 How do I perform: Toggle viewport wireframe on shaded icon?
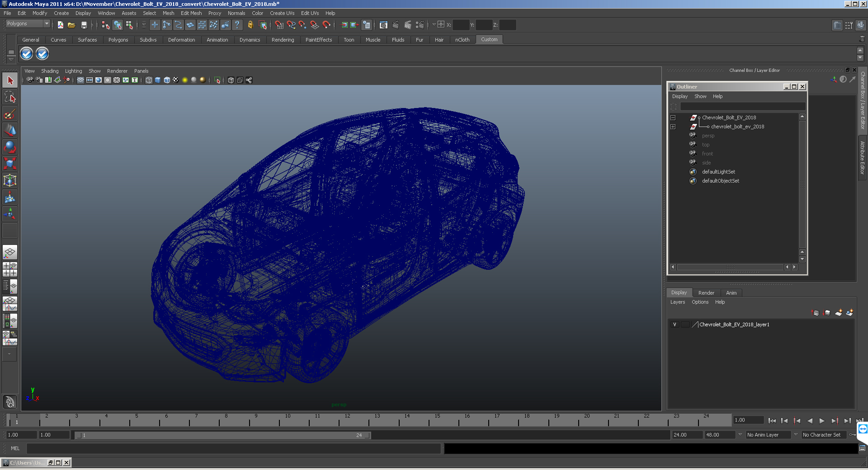click(x=167, y=80)
